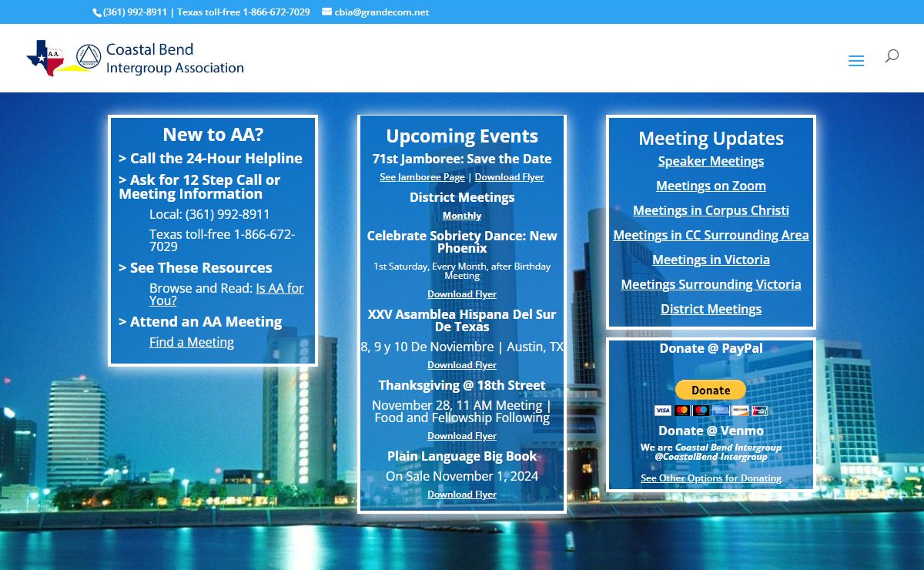The width and height of the screenshot is (924, 570).
Task: Open 'District Meetings' link in Meeting Updates
Action: pos(711,309)
